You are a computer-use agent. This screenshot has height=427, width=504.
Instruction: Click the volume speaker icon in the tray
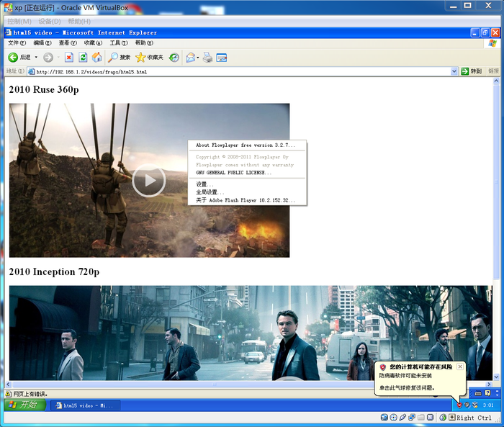pos(467,405)
